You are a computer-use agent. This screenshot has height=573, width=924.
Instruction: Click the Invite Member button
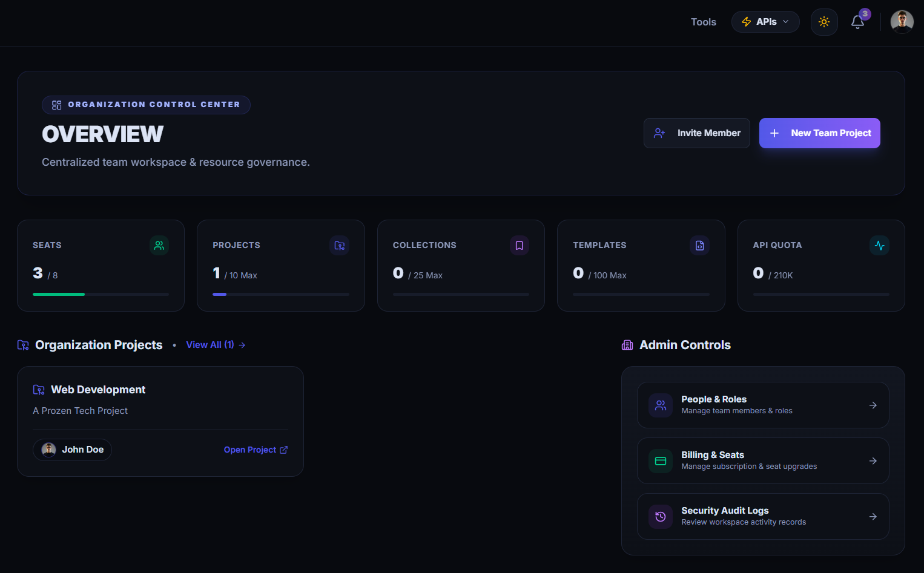(x=697, y=133)
